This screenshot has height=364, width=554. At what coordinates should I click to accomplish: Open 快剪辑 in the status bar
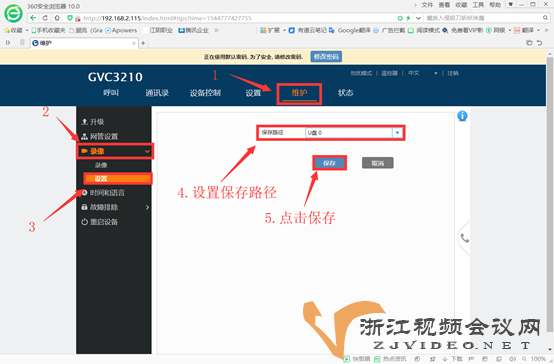[x=357, y=359]
